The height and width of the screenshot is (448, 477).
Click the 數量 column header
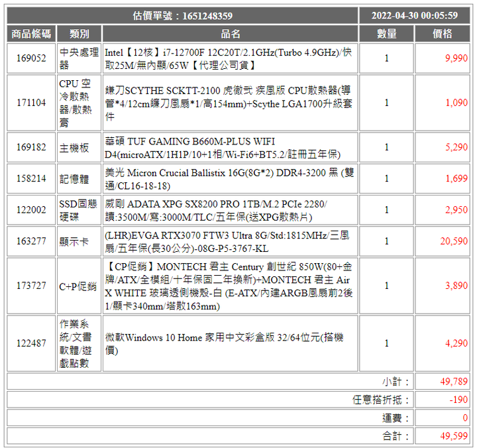coord(387,34)
